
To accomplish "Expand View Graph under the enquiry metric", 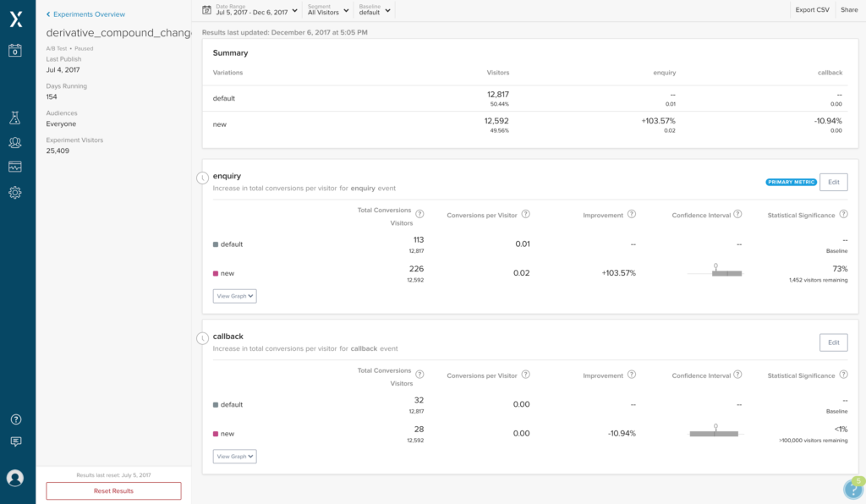I will coord(234,296).
